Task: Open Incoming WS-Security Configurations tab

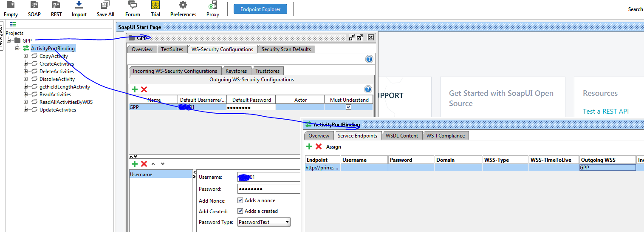Action: 175,71
